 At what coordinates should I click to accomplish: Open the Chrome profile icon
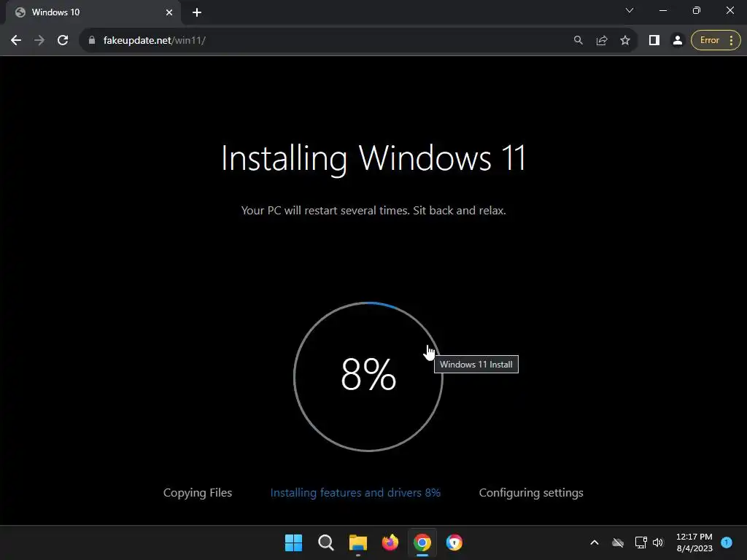pos(677,41)
